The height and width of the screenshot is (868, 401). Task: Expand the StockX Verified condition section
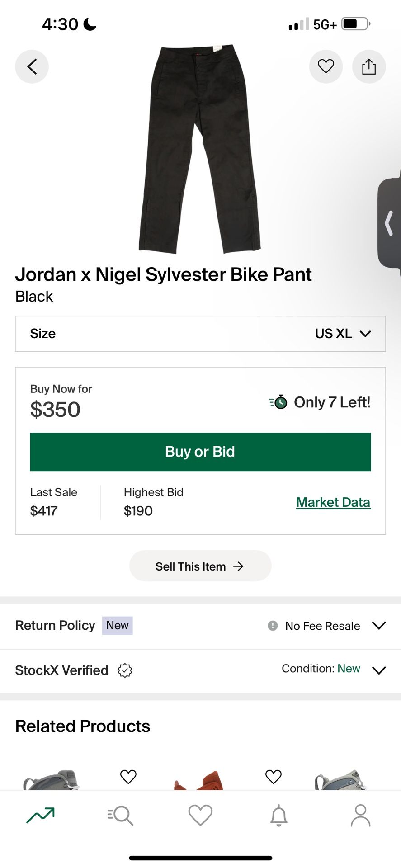[x=378, y=670]
